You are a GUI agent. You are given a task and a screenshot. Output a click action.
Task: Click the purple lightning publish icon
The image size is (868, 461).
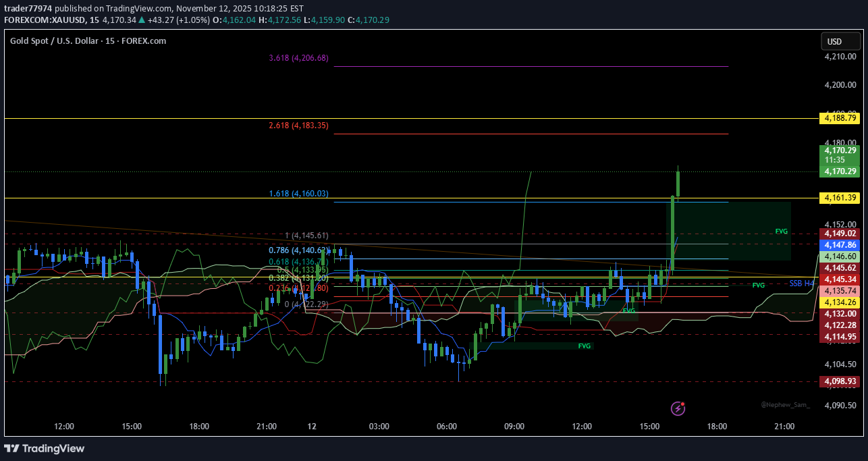pyautogui.click(x=678, y=408)
